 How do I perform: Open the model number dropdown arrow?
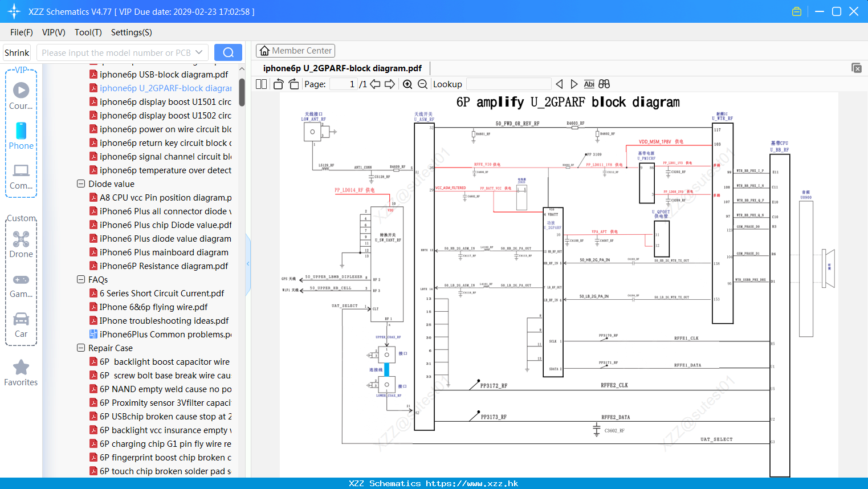tap(199, 52)
